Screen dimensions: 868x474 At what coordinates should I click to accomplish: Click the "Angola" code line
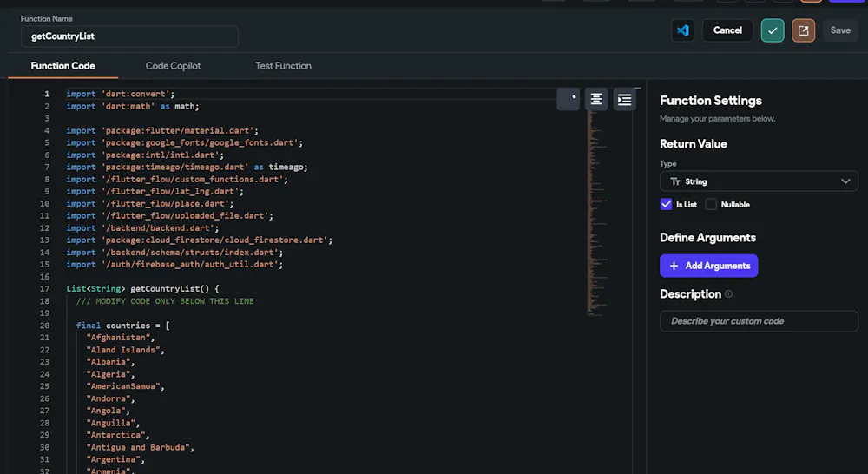point(108,411)
